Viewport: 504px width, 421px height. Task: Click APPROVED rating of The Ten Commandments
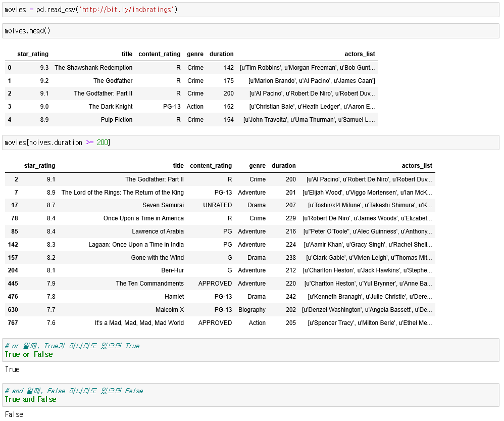[215, 284]
